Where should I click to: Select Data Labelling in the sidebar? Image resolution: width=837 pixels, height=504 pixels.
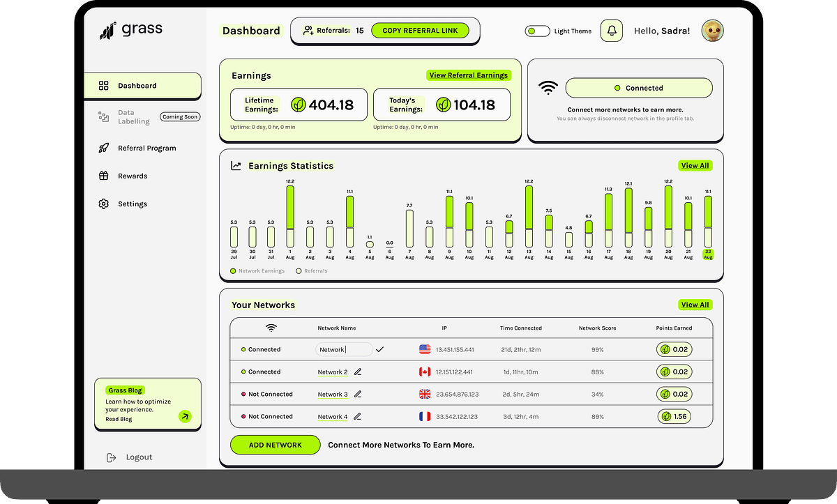click(129, 116)
